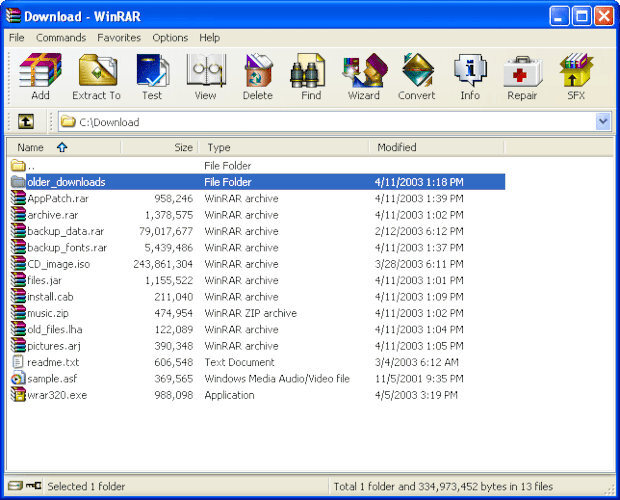
Task: Sort by Name column header
Action: [64, 147]
